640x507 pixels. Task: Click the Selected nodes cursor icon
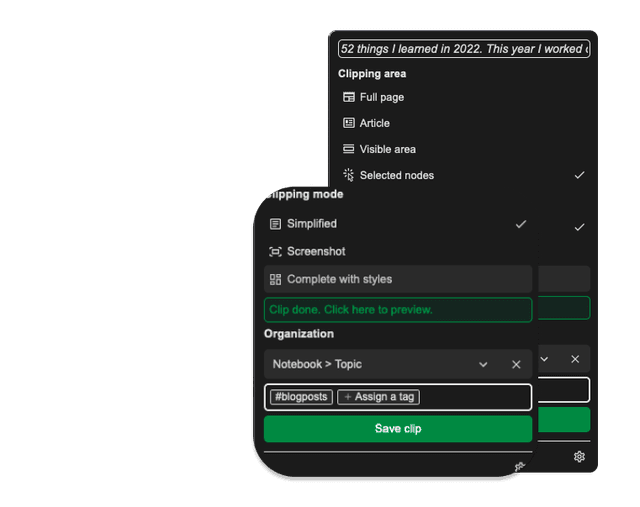coord(349,175)
